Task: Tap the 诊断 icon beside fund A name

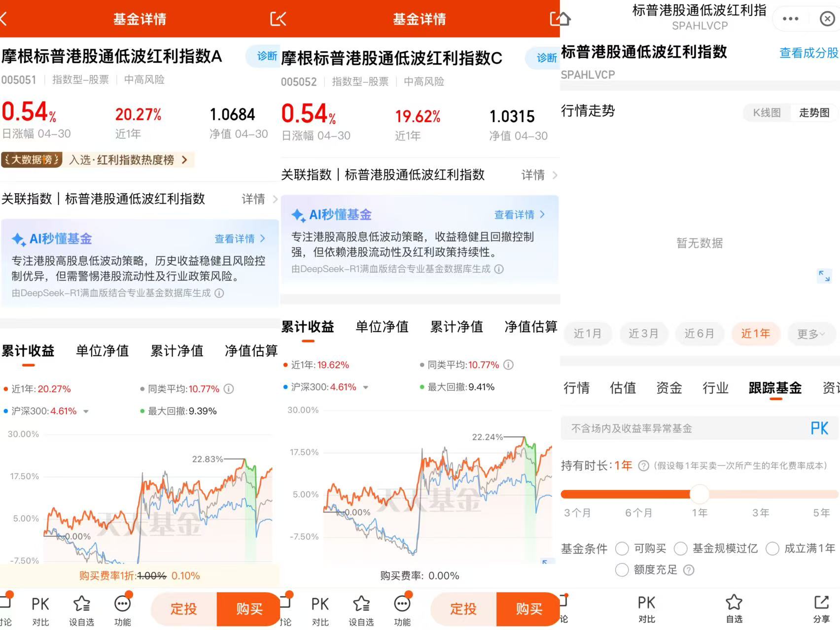Action: [265, 56]
